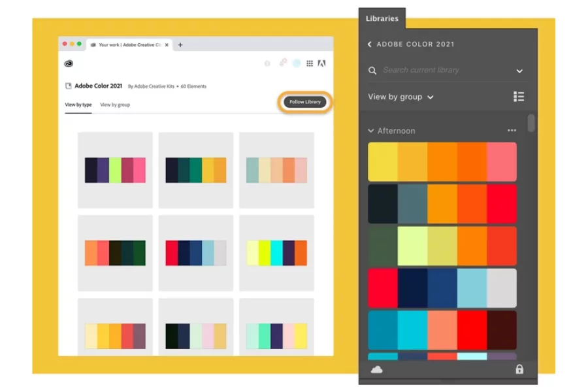
Task: Open pastel sage and peach palette thumbnail
Action: [x=276, y=171]
